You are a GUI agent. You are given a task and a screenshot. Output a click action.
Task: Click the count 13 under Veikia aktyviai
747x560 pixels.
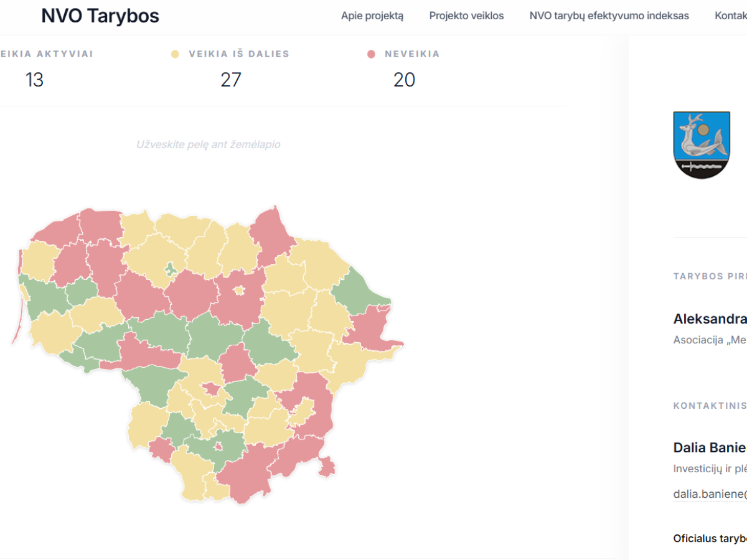34,80
